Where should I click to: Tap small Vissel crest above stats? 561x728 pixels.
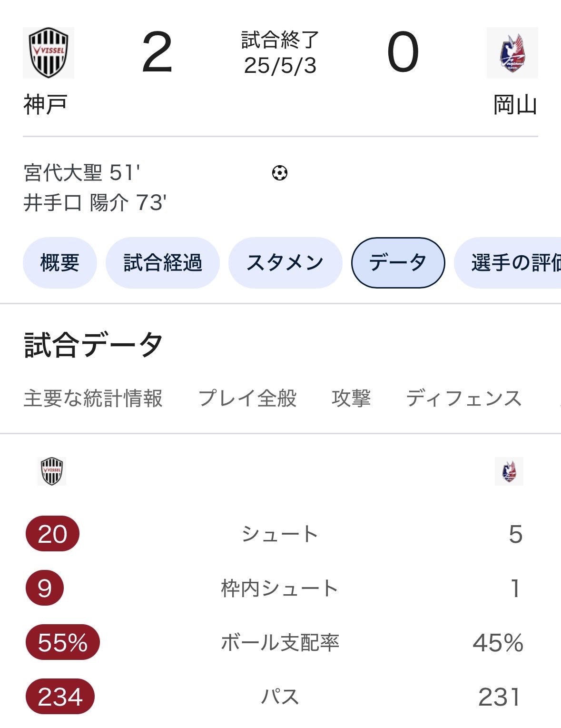52,471
